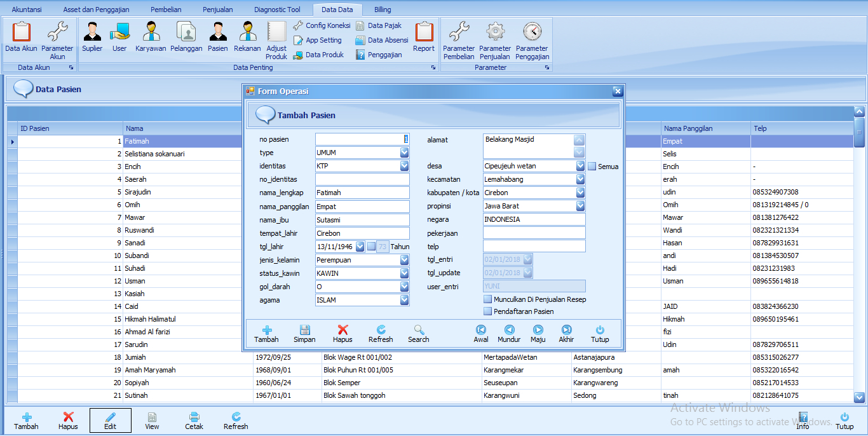Switch to the Penjualan tab

[x=217, y=10]
